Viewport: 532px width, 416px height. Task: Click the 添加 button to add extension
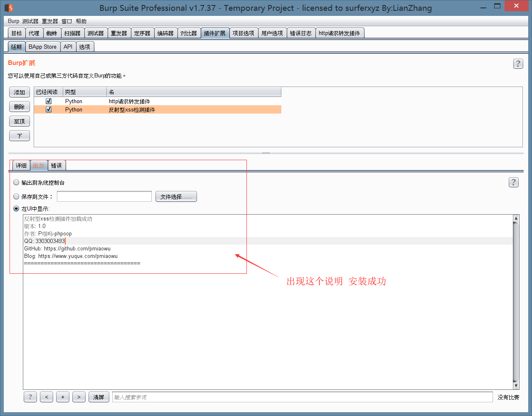tap(20, 92)
